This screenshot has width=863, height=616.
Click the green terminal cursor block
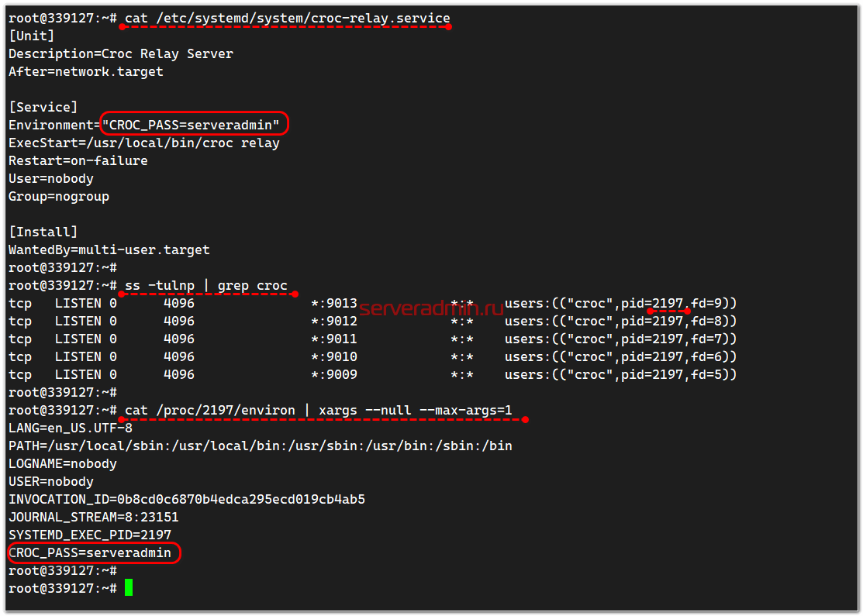(129, 587)
